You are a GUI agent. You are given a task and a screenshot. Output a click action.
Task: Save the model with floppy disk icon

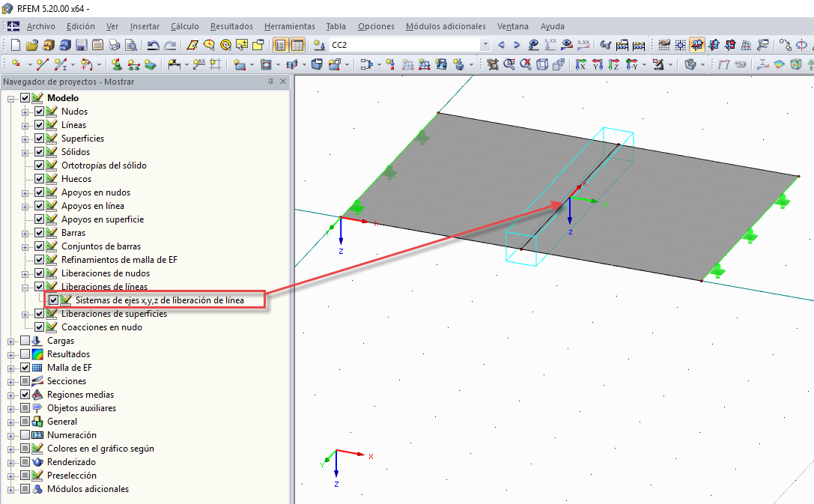click(x=82, y=45)
